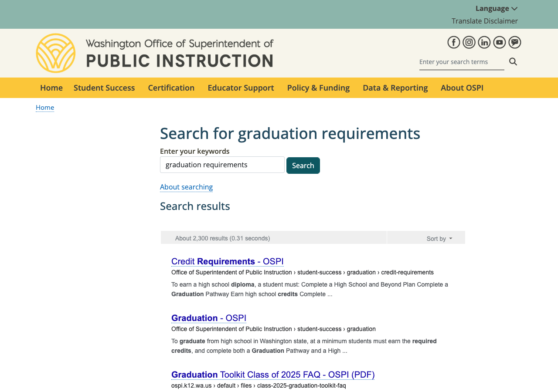Open the Sort by dropdown

439,239
